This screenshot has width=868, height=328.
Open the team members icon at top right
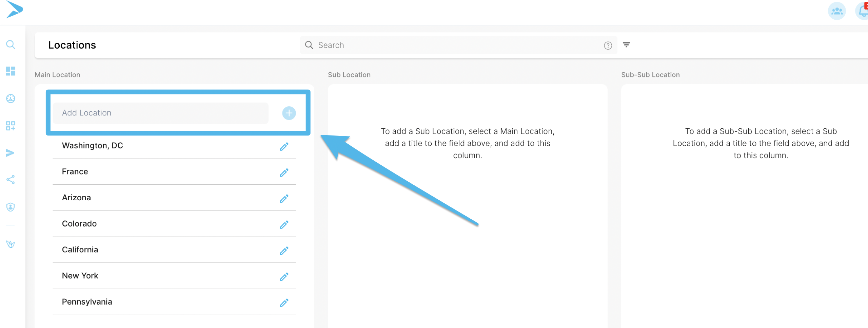point(837,11)
